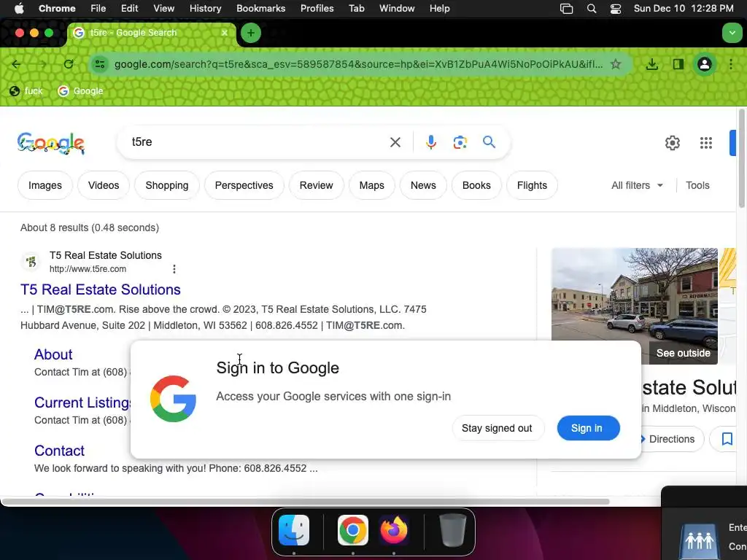This screenshot has width=747, height=560.
Task: Click the T5 Real Estate favicon
Action: click(31, 262)
